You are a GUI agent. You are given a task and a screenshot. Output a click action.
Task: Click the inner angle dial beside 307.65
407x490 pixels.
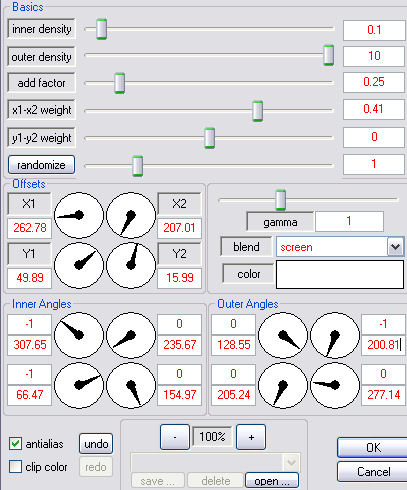tap(79, 335)
